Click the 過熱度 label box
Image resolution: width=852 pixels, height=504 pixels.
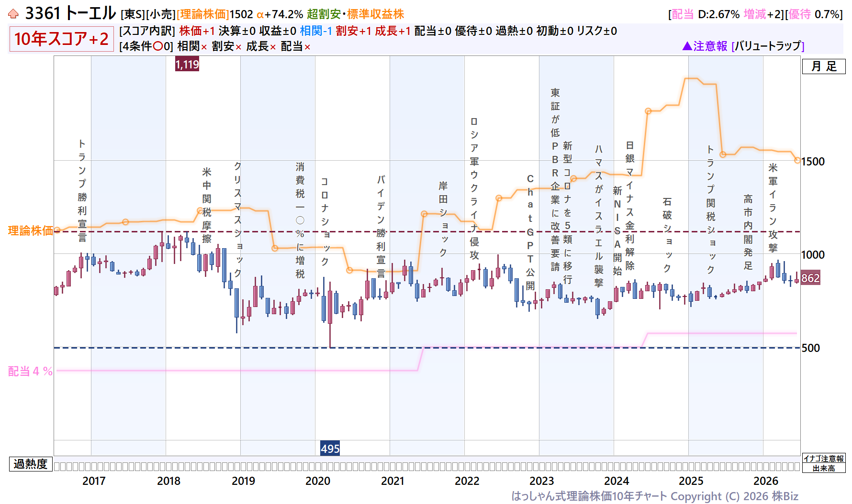[x=31, y=464]
